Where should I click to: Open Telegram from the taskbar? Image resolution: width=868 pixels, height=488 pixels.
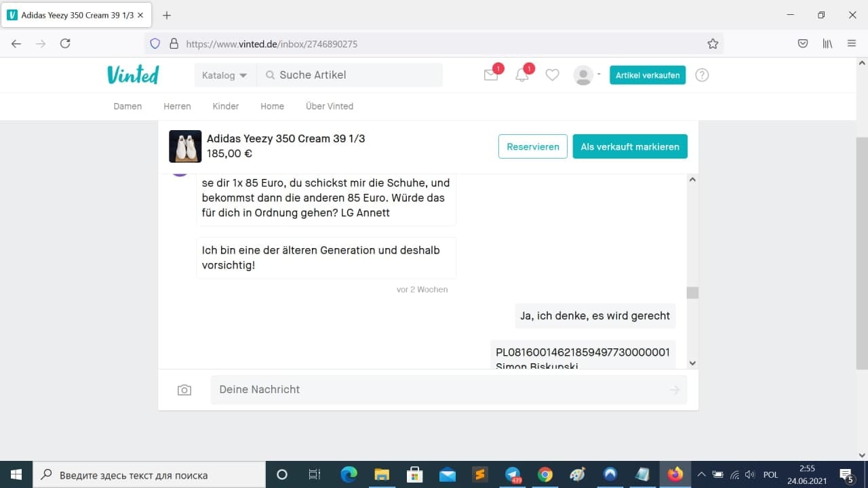click(x=513, y=474)
